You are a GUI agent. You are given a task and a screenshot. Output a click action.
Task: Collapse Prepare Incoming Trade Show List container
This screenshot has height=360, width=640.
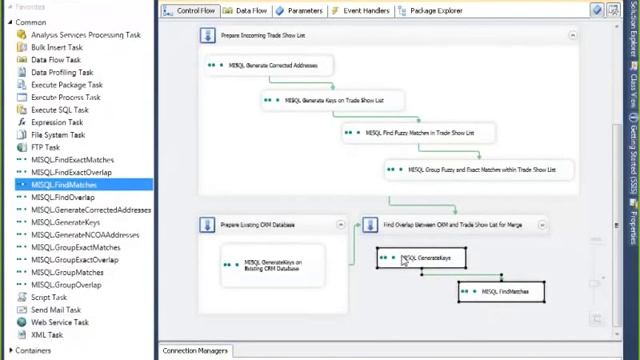click(x=573, y=36)
